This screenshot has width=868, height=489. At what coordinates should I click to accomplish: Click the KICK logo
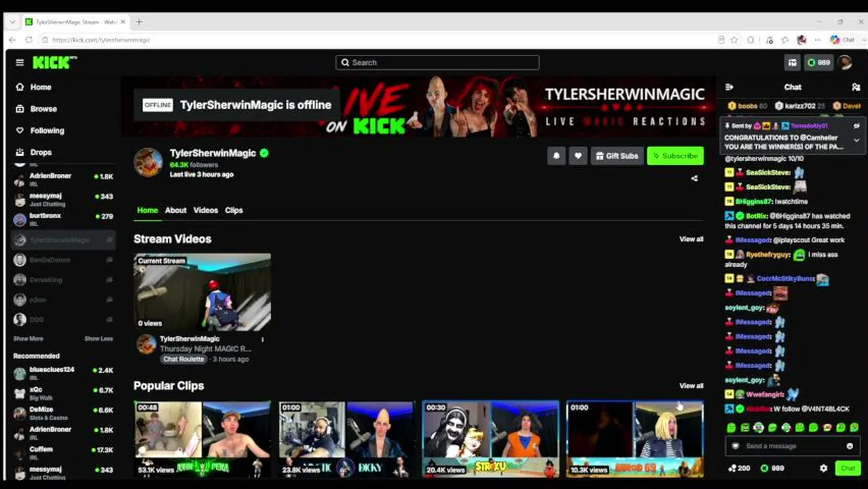click(x=54, y=62)
